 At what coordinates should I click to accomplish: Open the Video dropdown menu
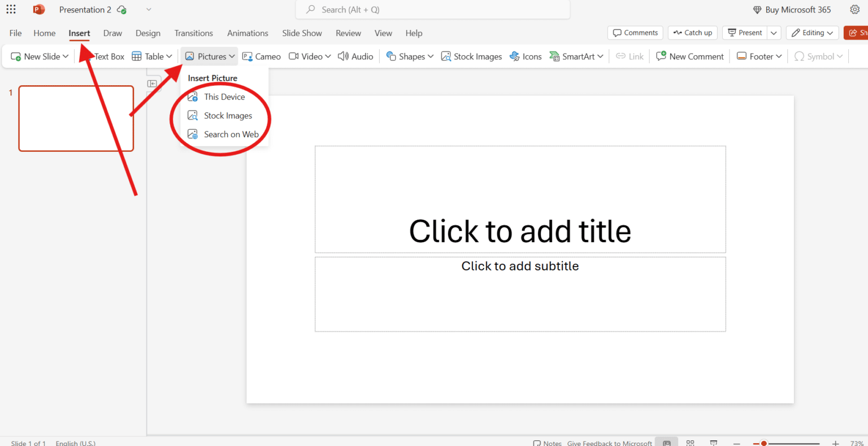(310, 56)
